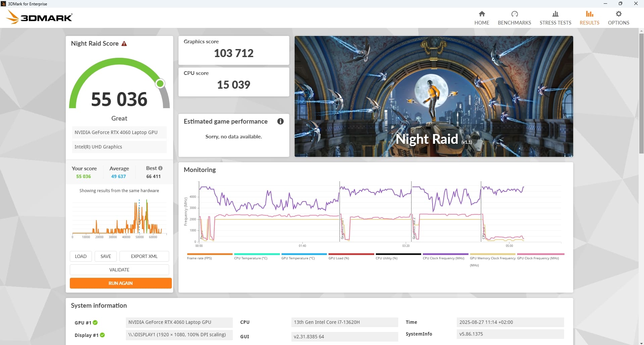
Task: Click the HOME menu label
Action: (x=482, y=23)
